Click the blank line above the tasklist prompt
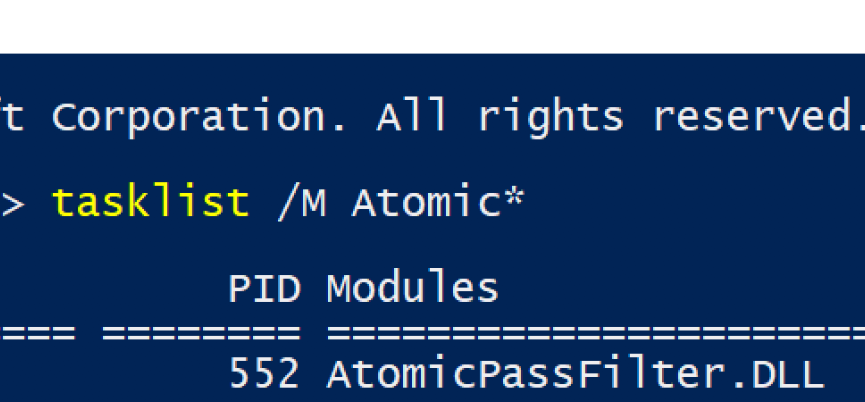Image resolution: width=865 pixels, height=402 pixels. (x=432, y=160)
